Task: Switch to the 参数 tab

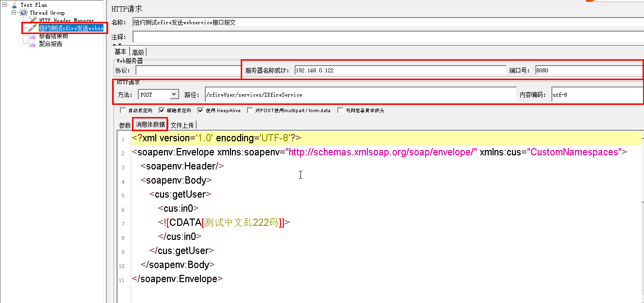Action: point(125,125)
